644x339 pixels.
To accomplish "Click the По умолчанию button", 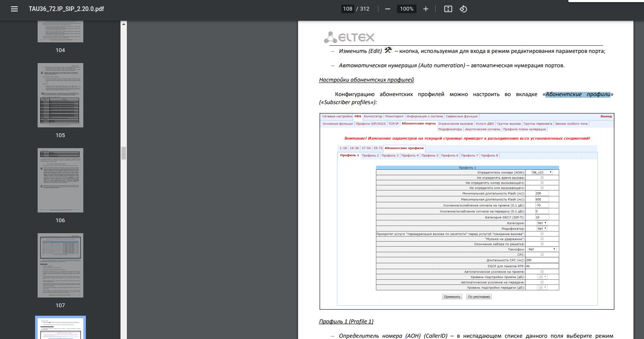I will [479, 297].
